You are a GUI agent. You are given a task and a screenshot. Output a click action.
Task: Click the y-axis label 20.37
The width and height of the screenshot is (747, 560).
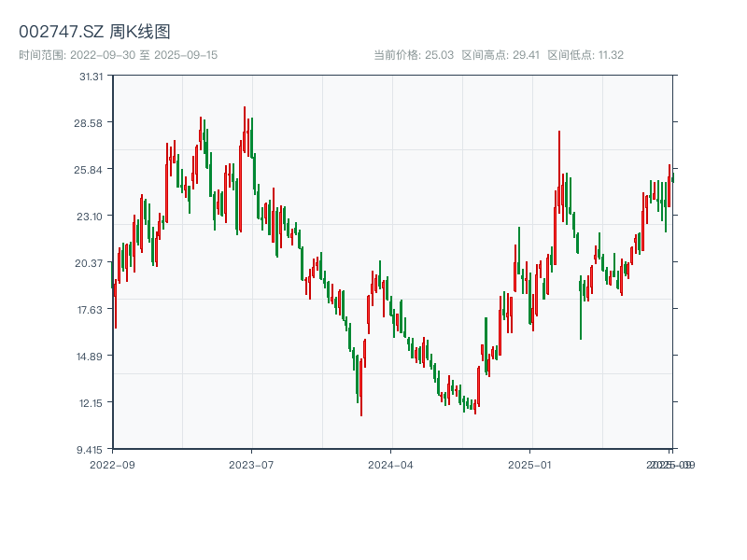pyautogui.click(x=89, y=263)
